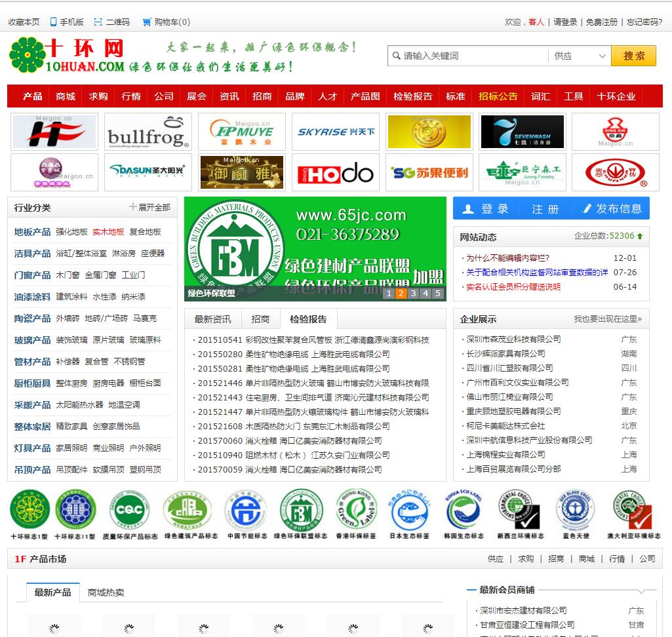Open 招标公告 in the navigation bar
672x637 pixels.
498,96
